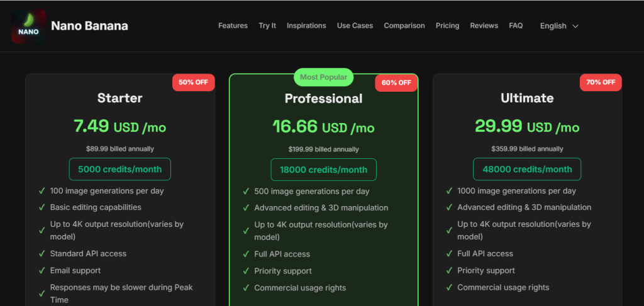Navigate to the FAQ section
Image resolution: width=644 pixels, height=306 pixels.
[x=516, y=25]
